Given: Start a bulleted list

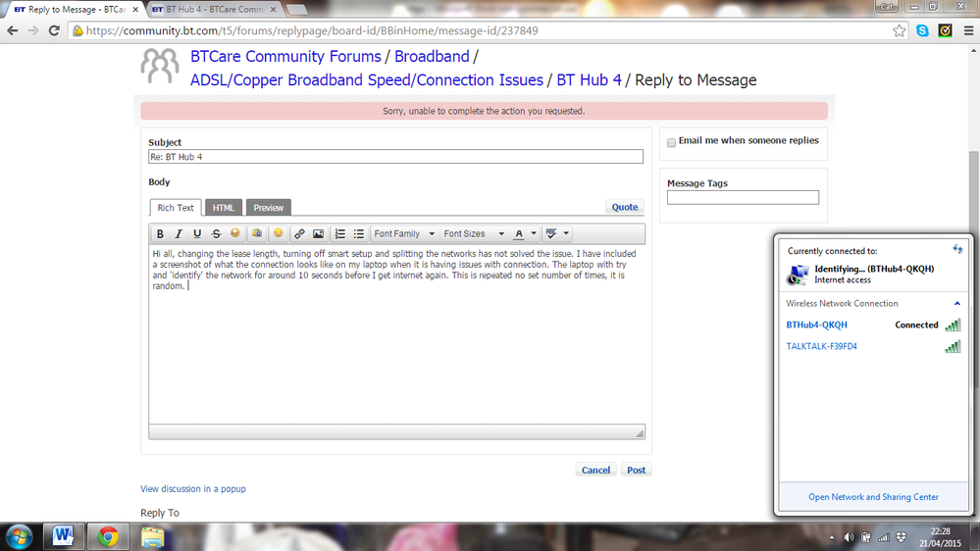Looking at the screenshot, I should [359, 233].
